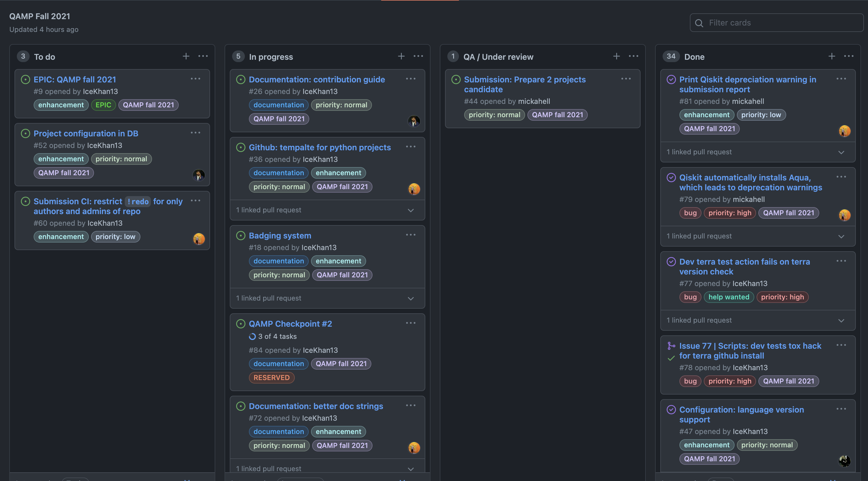Click IceKhan13's avatar on the Submission CI card
The height and width of the screenshot is (481, 868).
pyautogui.click(x=199, y=239)
